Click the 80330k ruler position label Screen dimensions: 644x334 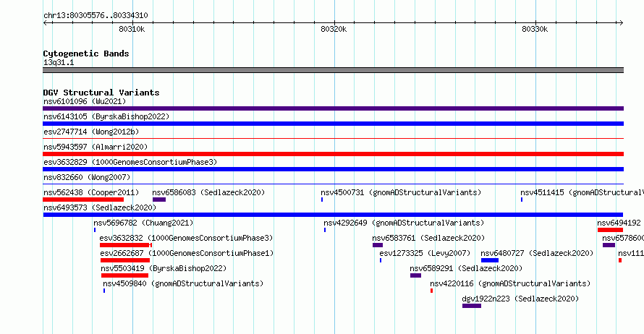click(x=535, y=29)
